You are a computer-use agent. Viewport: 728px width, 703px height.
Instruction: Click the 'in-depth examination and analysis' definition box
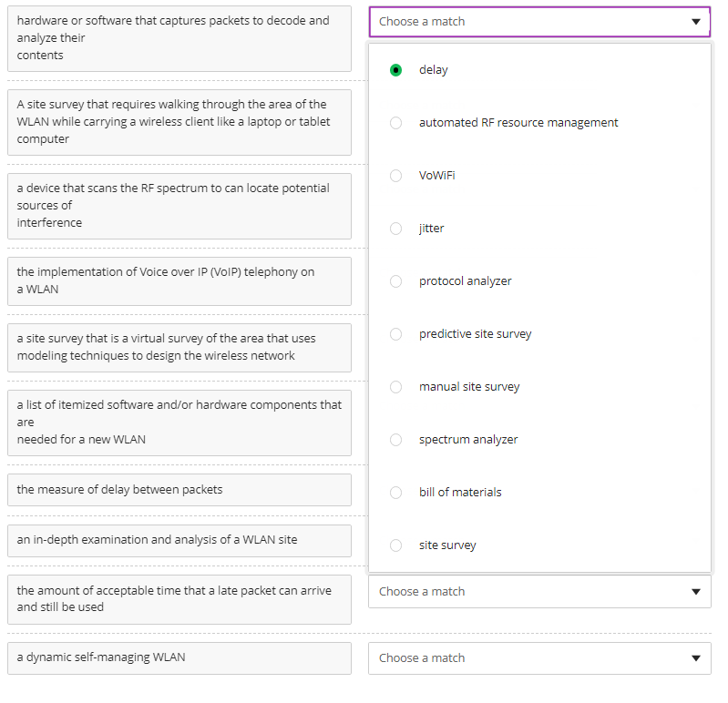[x=179, y=540]
